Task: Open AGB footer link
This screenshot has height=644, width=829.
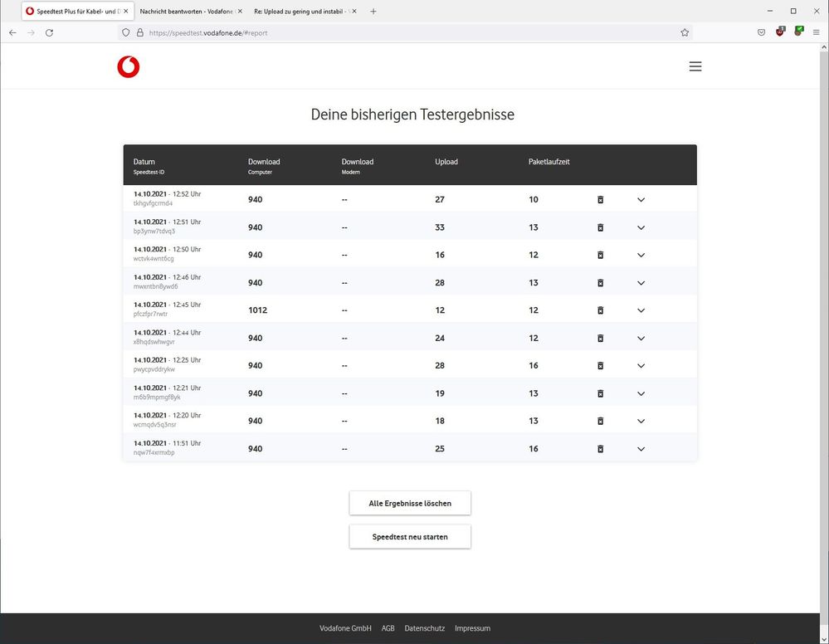Action: [388, 629]
